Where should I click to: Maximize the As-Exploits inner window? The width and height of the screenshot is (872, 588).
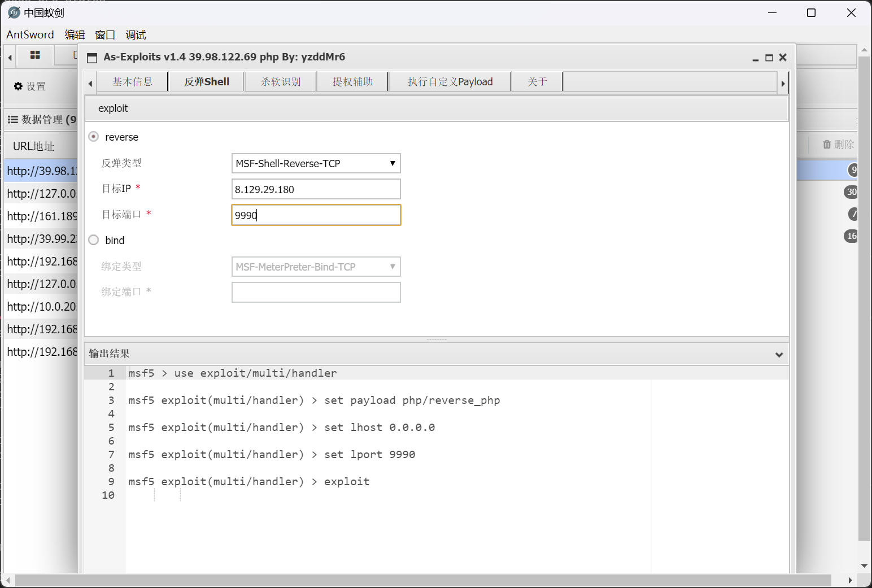click(x=769, y=58)
